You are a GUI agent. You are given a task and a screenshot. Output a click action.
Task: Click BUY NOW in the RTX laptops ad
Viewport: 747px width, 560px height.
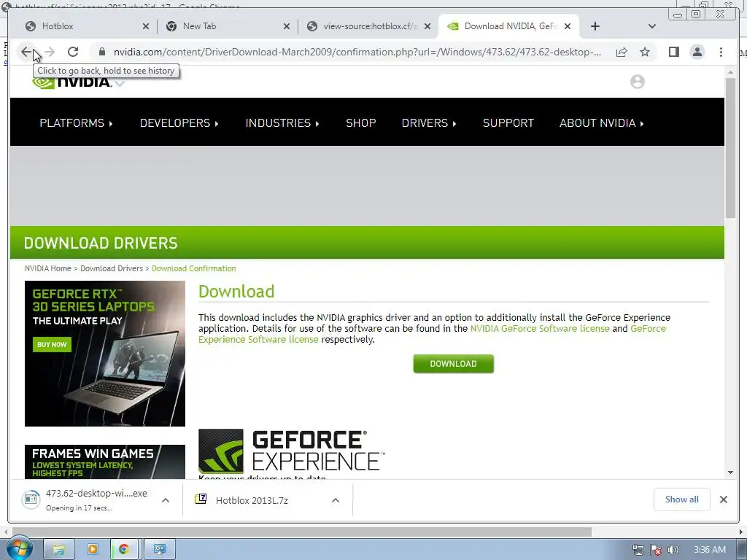(52, 345)
